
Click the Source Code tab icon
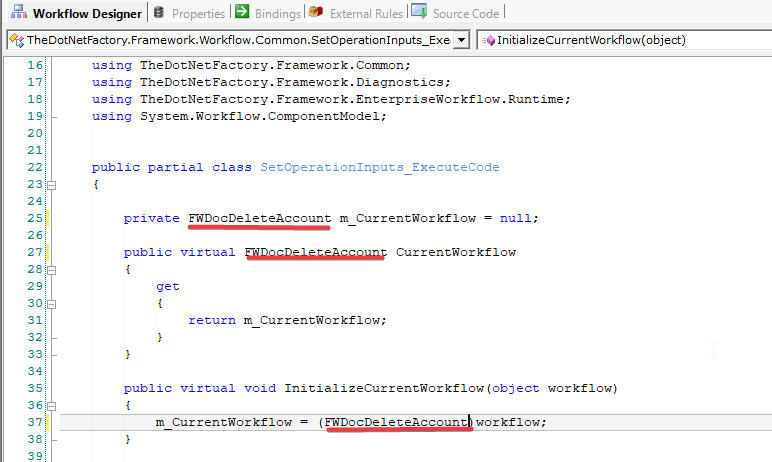pyautogui.click(x=419, y=11)
